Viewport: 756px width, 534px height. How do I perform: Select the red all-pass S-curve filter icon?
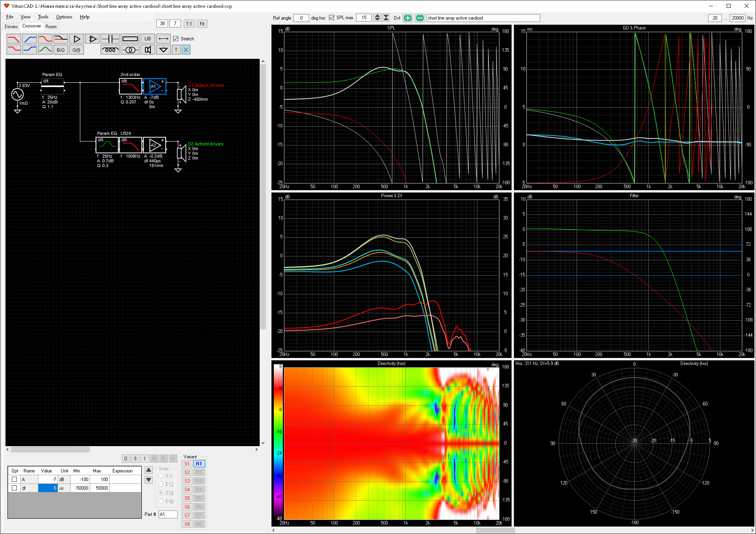tap(45, 39)
